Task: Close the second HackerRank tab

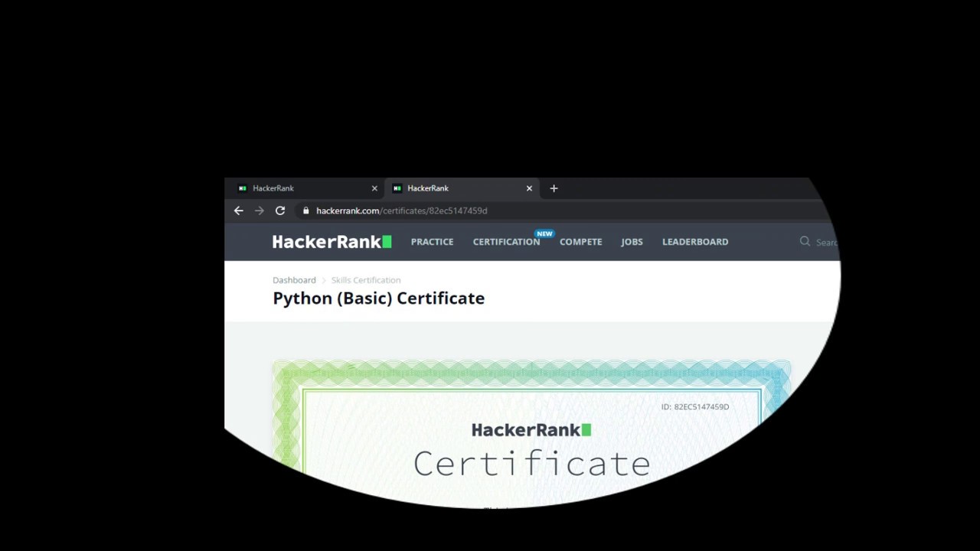Action: pos(529,188)
